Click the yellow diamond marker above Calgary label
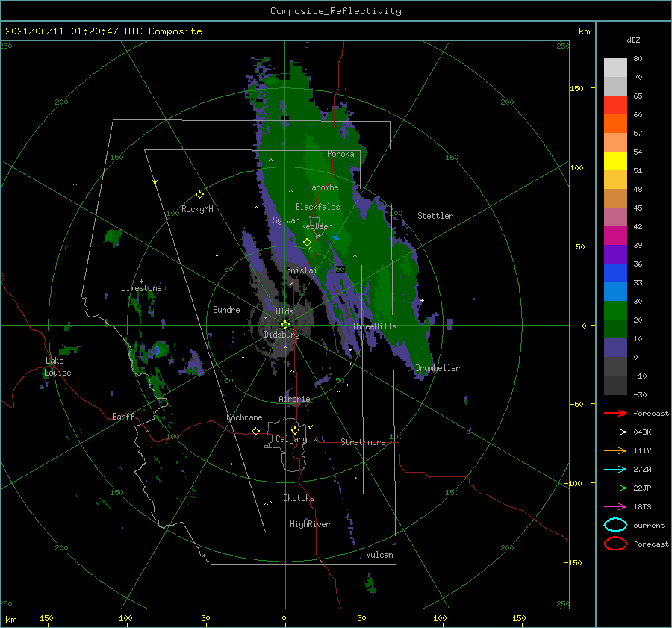672x628 pixels. click(x=295, y=430)
